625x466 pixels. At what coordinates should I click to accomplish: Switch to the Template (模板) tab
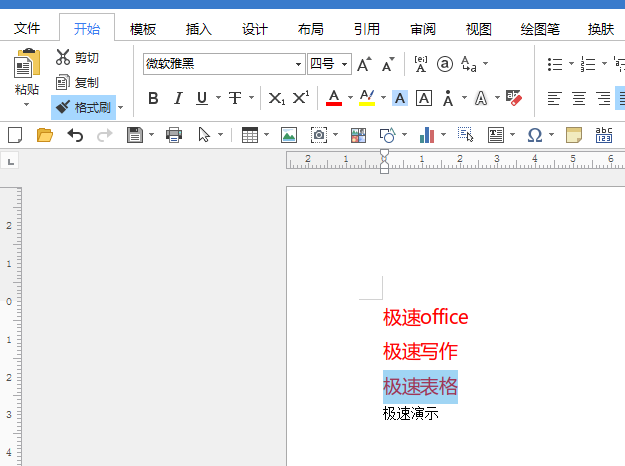click(x=143, y=29)
